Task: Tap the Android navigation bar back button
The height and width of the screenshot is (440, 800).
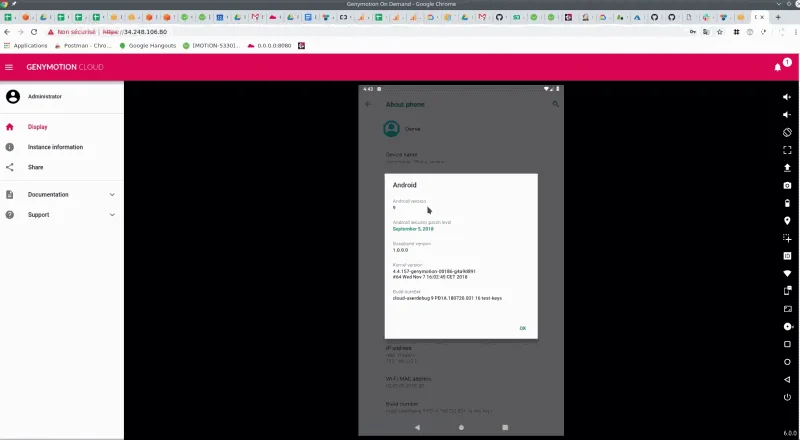Action: [417, 427]
